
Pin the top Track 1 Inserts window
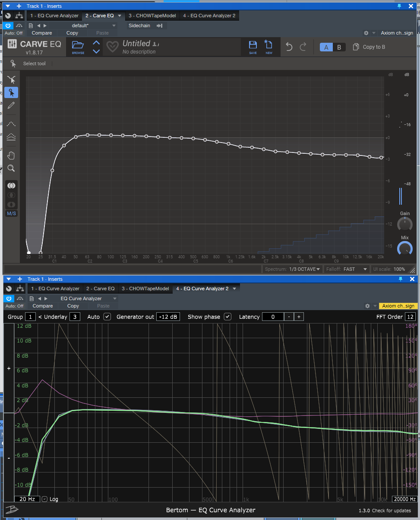400,6
